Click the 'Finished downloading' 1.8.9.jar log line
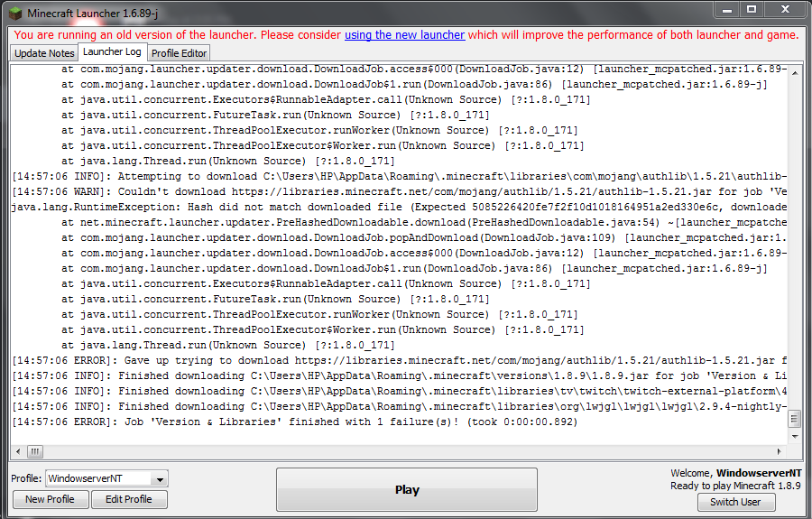 400,376
